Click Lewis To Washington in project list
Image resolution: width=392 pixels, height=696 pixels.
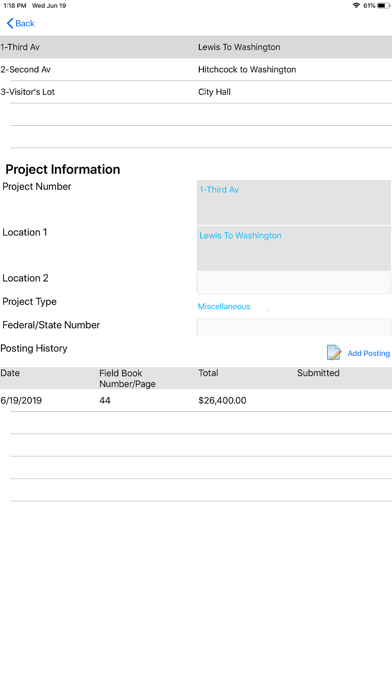(x=239, y=47)
